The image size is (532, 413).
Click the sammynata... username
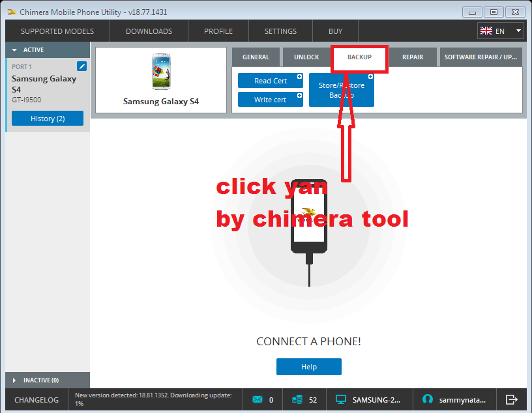click(x=462, y=400)
